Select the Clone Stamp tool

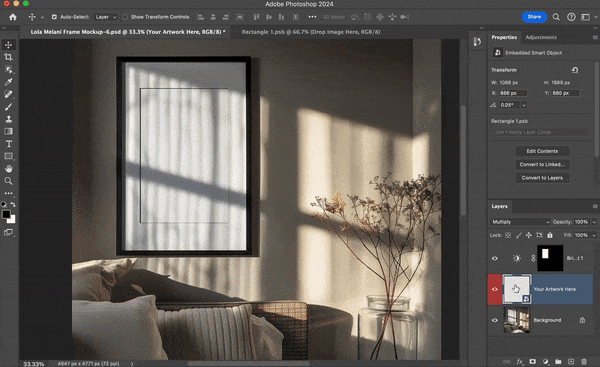8,119
